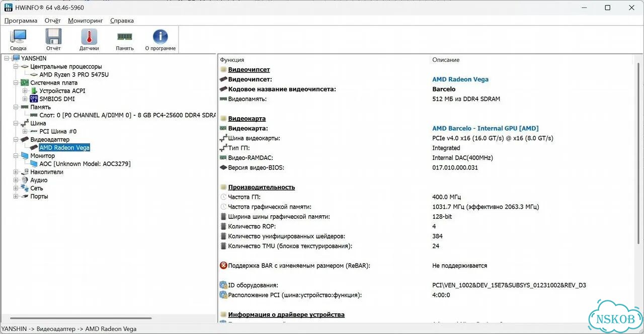This screenshot has width=644, height=334.
Task: Open the О программе info icon
Action: point(160,40)
